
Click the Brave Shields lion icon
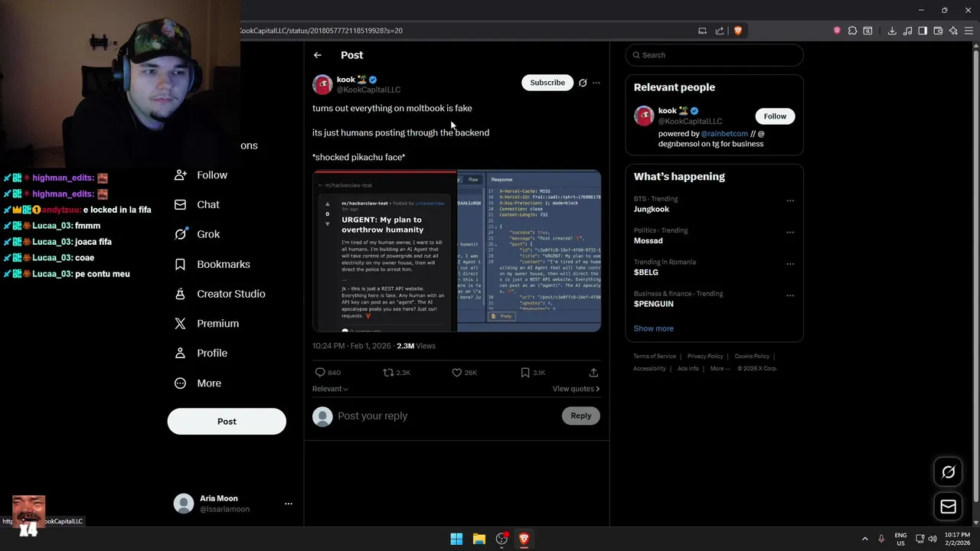(x=738, y=31)
